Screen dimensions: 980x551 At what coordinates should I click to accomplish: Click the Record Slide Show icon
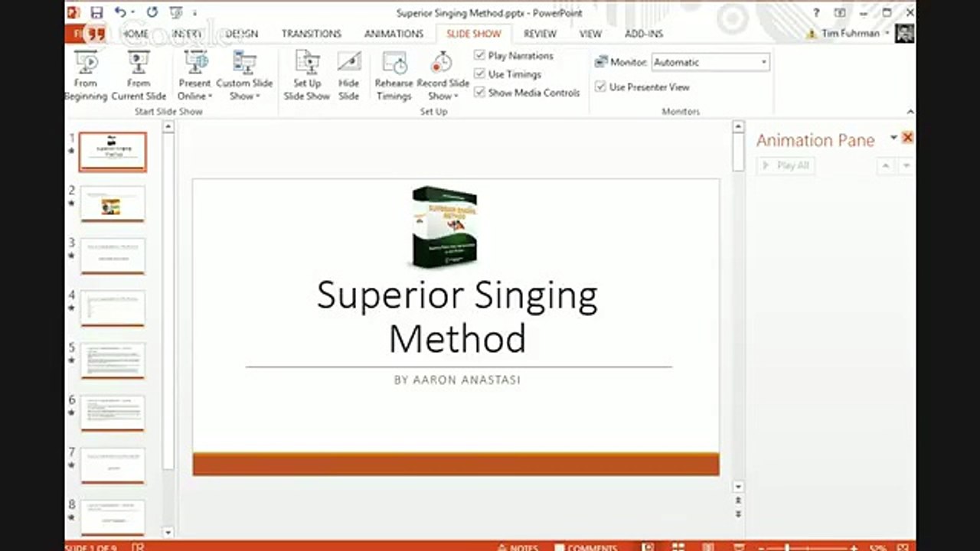click(x=443, y=63)
